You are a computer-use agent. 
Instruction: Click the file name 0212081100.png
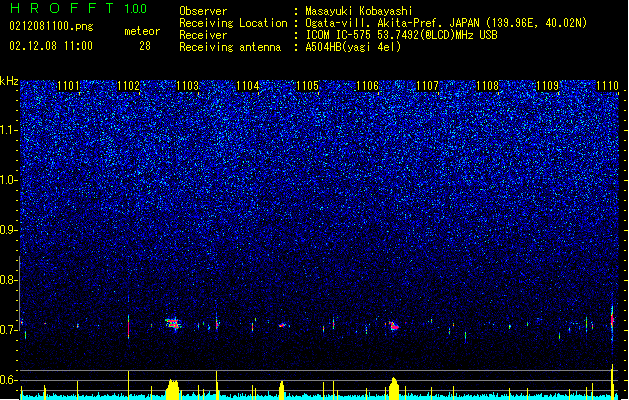tap(51, 27)
